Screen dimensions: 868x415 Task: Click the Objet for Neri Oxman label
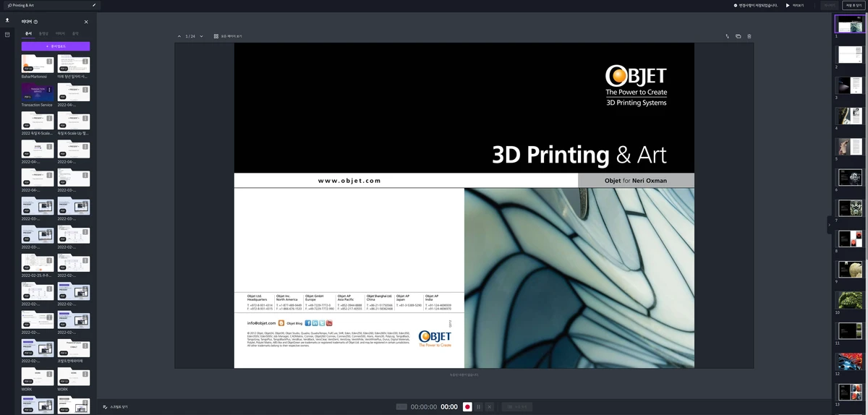click(x=636, y=180)
